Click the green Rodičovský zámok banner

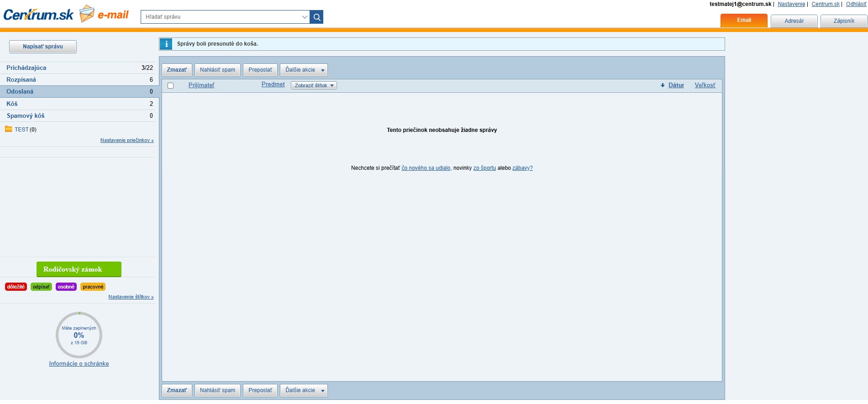pyautogui.click(x=79, y=269)
